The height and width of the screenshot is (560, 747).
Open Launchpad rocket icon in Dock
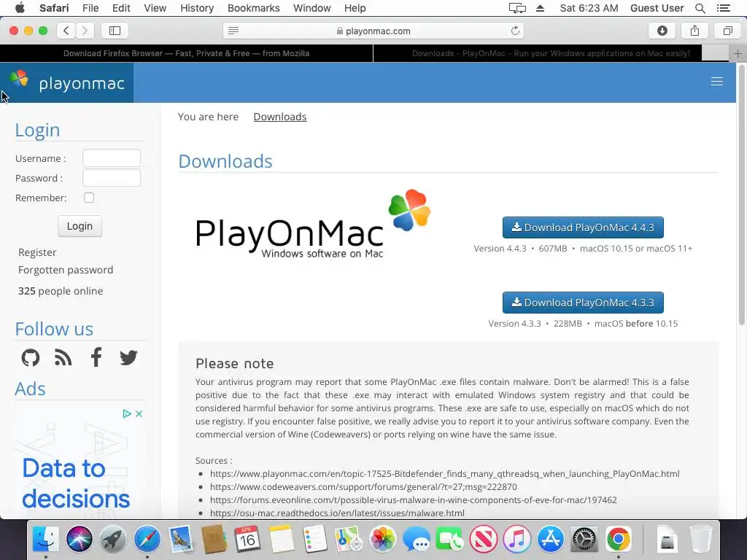tap(113, 539)
